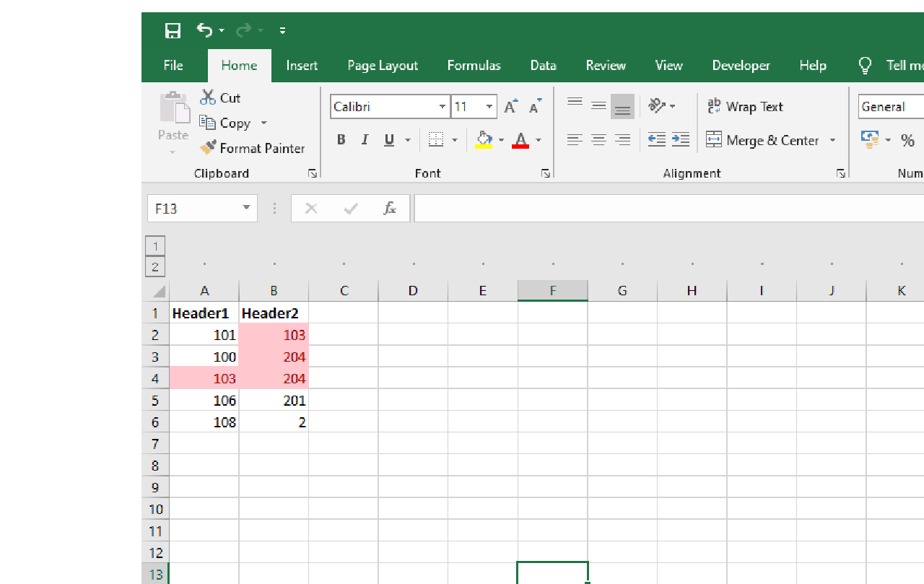Switch to the Formulas tab
The width and height of the screenshot is (924, 584).
[x=474, y=66]
